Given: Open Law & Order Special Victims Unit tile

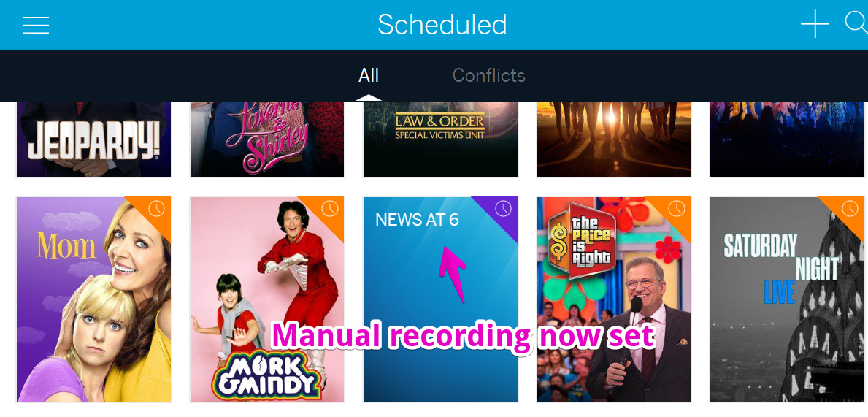Looking at the screenshot, I should pos(440,139).
